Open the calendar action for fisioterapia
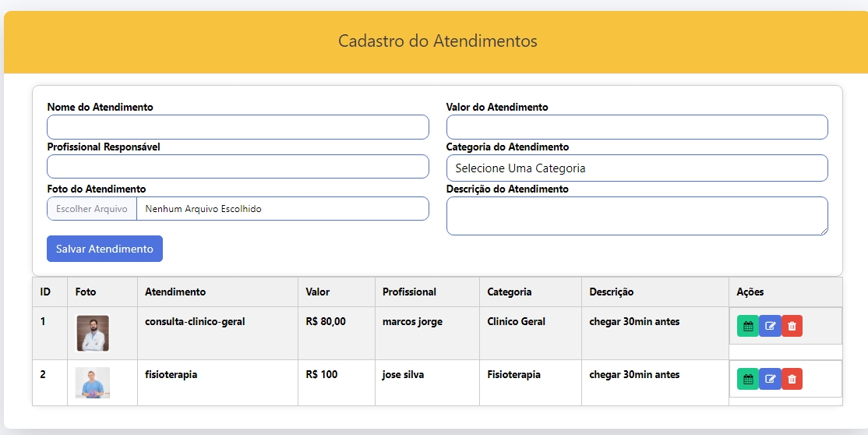 tap(748, 379)
